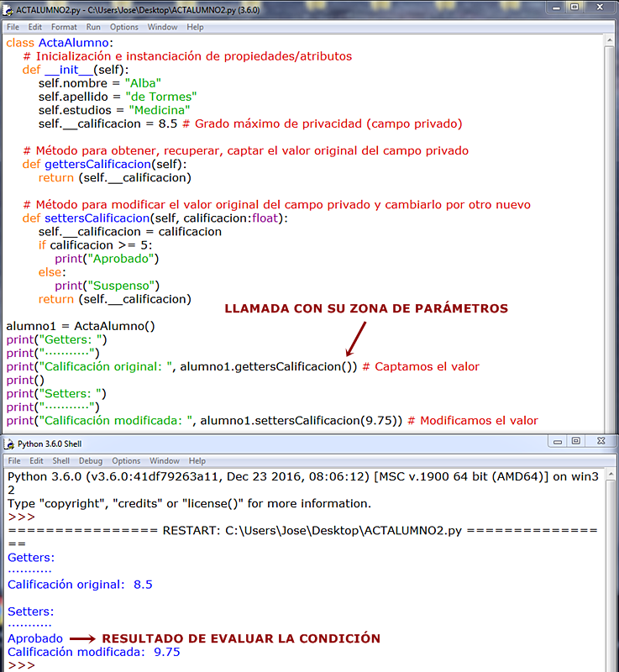Click 'Método para modificar el valor' comment
This screenshot has height=672, width=619.
[276, 205]
